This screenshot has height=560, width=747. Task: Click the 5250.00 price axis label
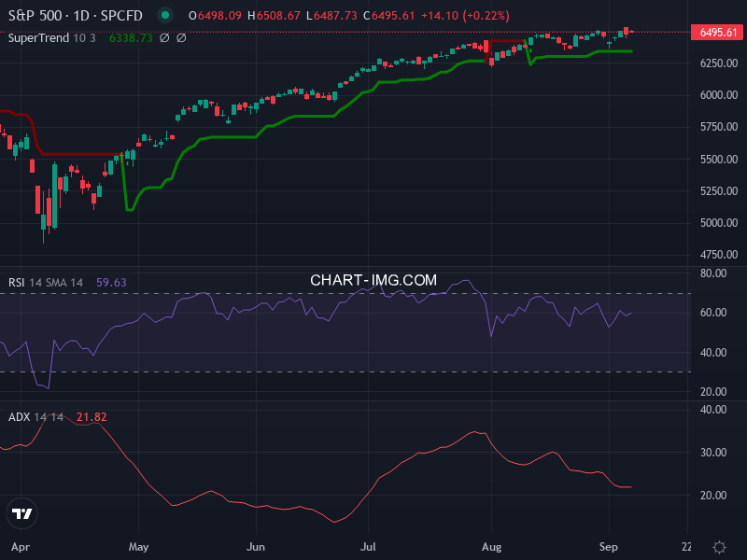click(x=719, y=191)
